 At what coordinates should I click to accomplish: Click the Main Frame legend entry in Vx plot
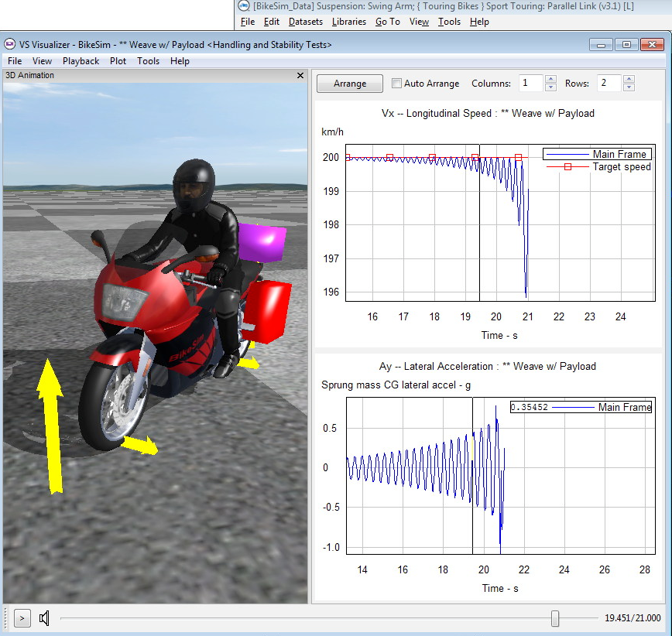598,154
